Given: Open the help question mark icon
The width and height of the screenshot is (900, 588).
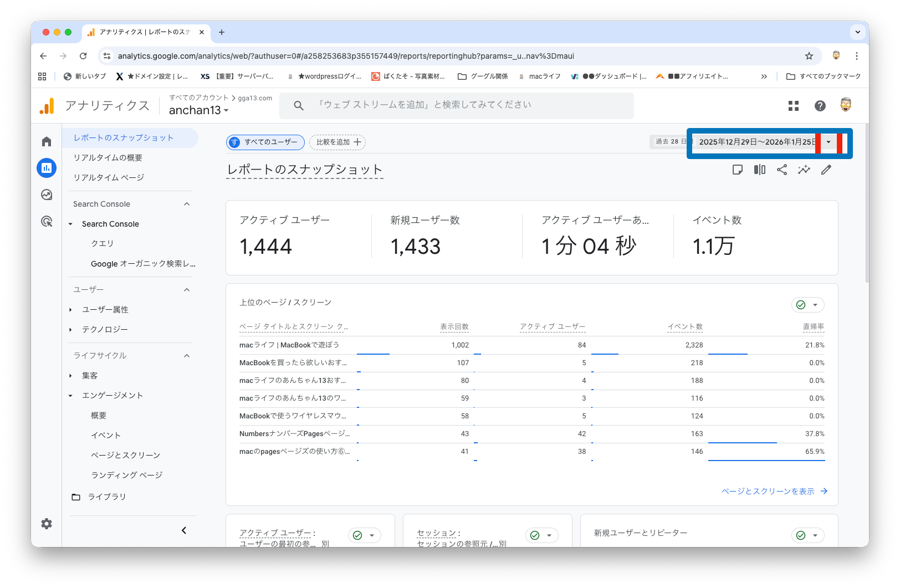Looking at the screenshot, I should coord(820,106).
